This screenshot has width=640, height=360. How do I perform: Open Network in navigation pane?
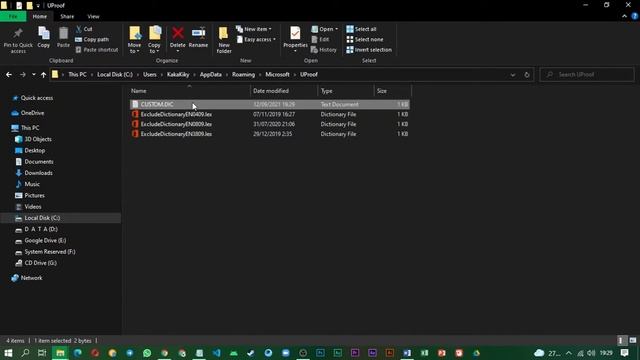(27, 278)
